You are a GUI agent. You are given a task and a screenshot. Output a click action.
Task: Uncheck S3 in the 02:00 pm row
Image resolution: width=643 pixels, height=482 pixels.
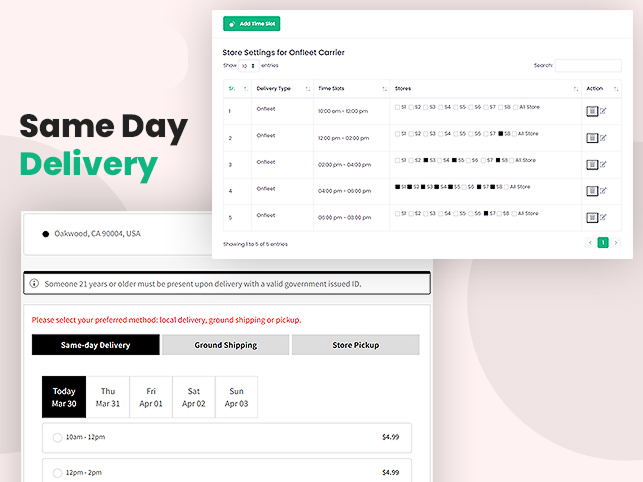pos(426,160)
